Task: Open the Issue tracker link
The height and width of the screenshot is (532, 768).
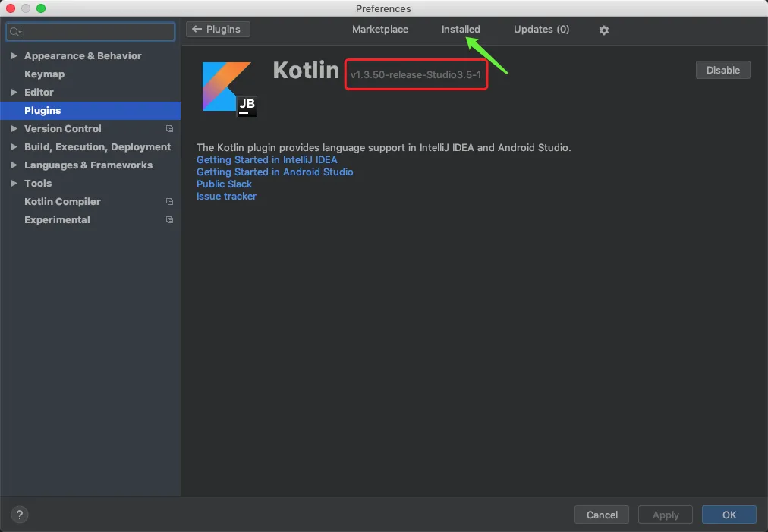Action: 226,196
